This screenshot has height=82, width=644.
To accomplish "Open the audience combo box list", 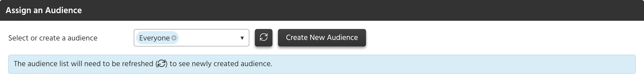I will pos(192,38).
